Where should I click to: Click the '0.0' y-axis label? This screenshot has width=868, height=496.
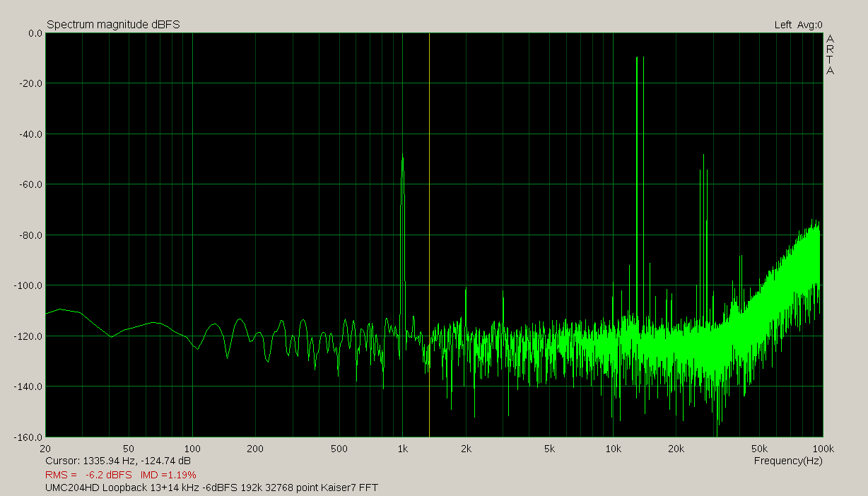coord(35,33)
